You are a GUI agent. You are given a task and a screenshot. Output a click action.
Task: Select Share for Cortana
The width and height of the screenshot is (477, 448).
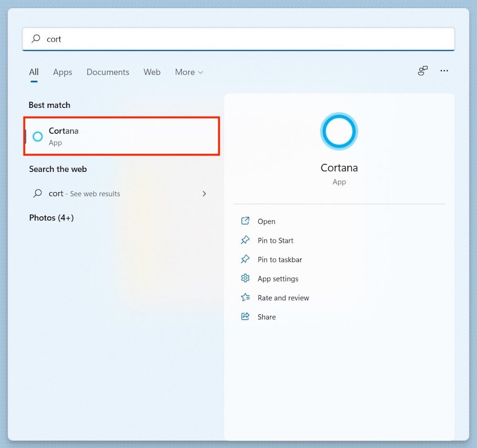[x=267, y=317]
